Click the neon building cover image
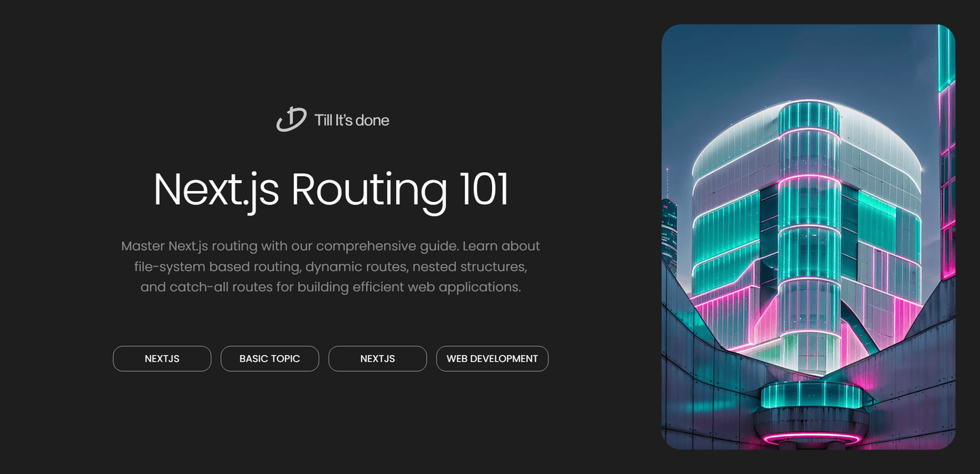Image resolution: width=980 pixels, height=474 pixels. click(808, 237)
